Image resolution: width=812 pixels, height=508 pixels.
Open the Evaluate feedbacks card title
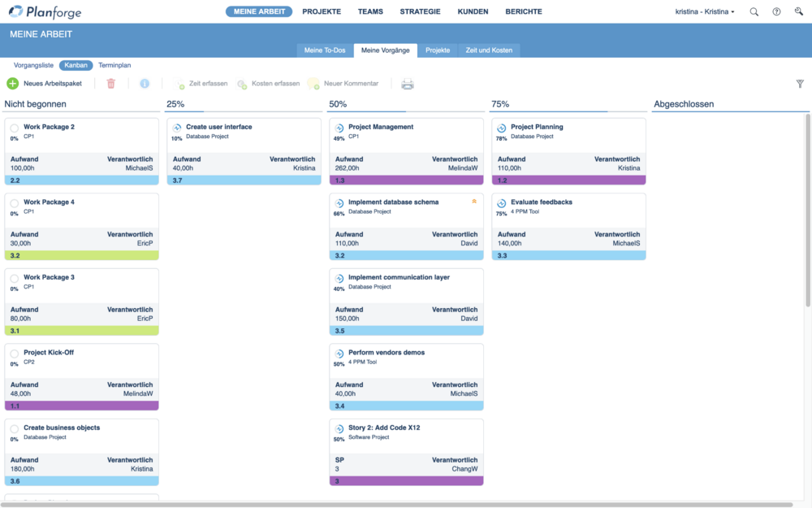point(541,202)
